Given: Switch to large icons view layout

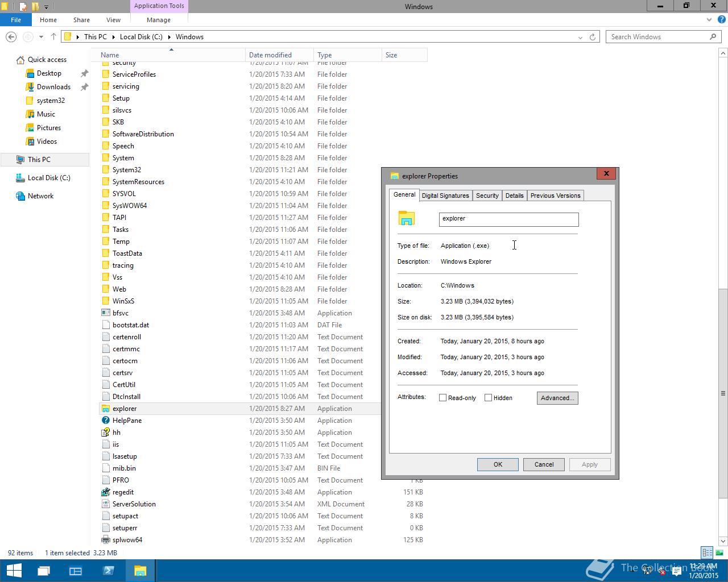Looking at the screenshot, I should click(719, 552).
